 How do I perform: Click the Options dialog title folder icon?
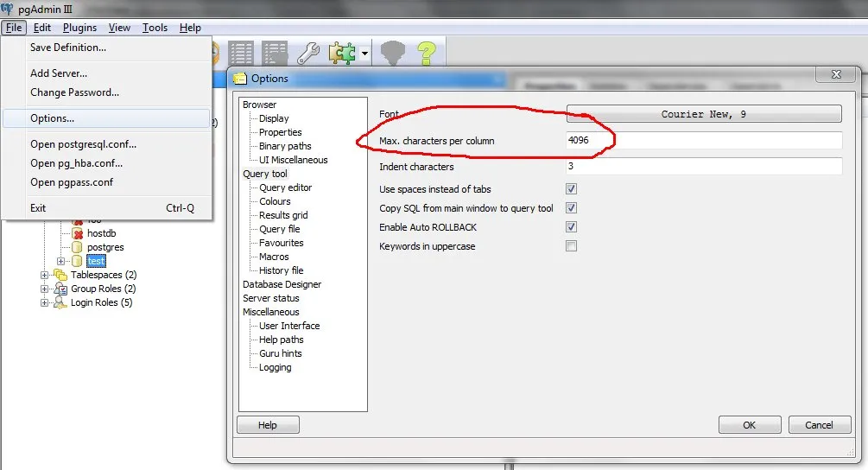240,79
